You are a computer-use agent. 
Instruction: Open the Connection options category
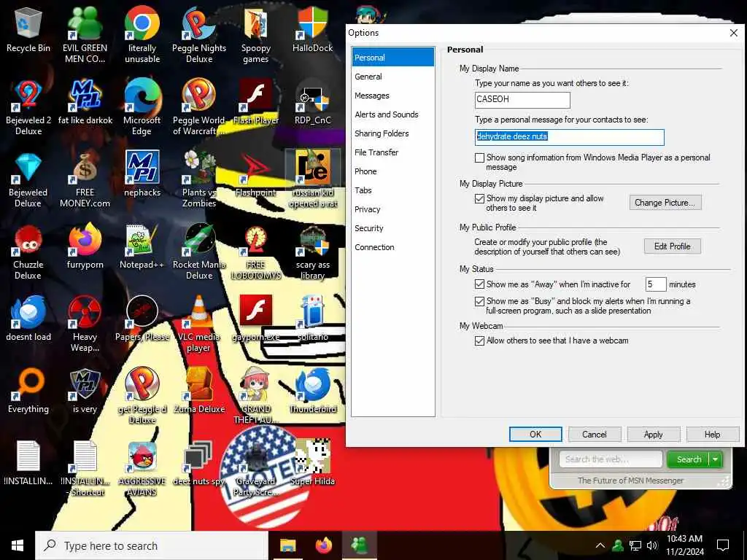392,247
